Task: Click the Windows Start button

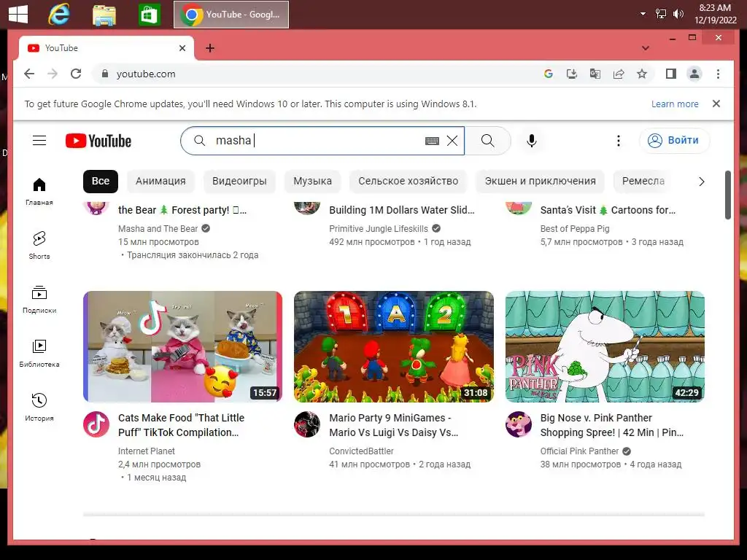Action: point(18,15)
